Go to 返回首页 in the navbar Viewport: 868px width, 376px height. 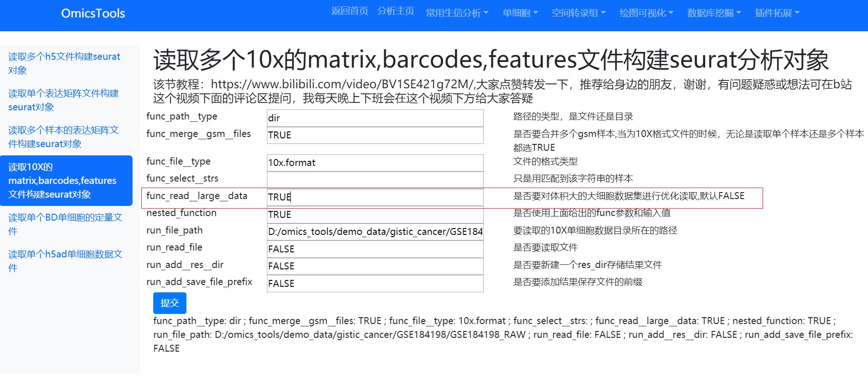tap(350, 11)
